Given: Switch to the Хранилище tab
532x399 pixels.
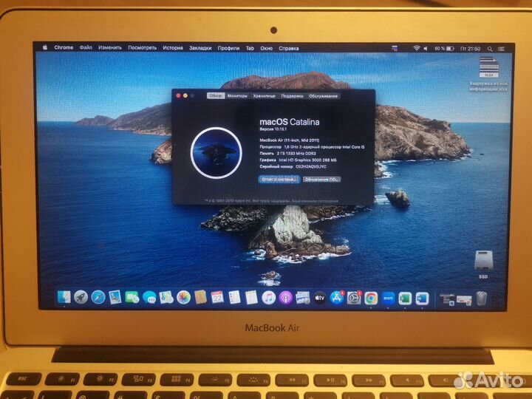Looking at the screenshot, I should tap(264, 96).
